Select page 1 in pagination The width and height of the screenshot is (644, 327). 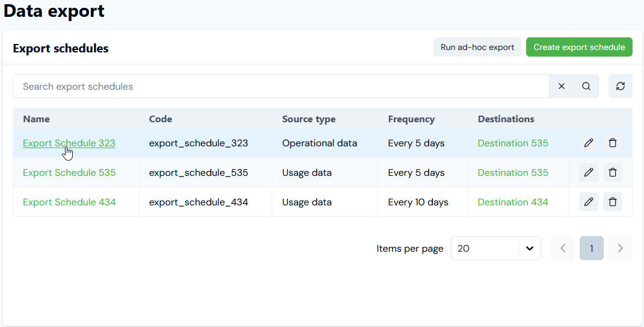point(592,249)
